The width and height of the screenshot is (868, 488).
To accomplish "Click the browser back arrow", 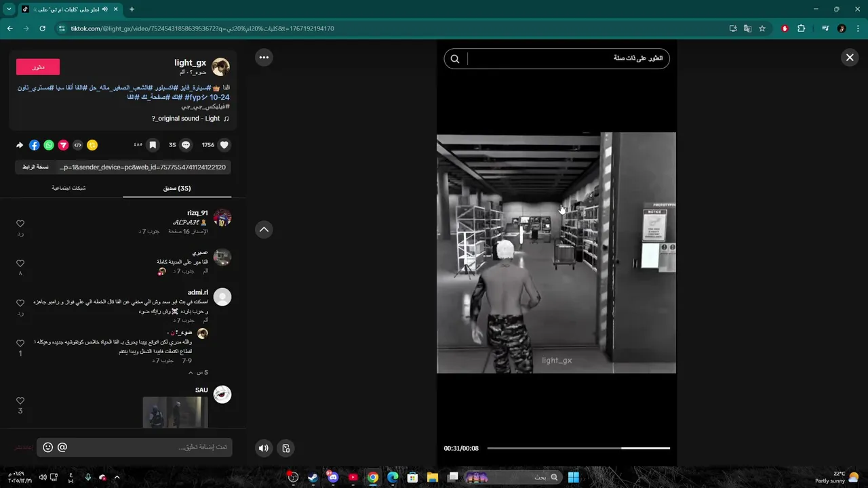I will click(x=9, y=28).
